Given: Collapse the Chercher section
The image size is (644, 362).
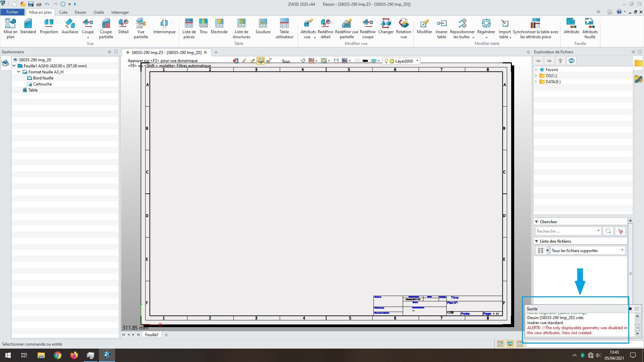Looking at the screenshot, I should tap(537, 222).
